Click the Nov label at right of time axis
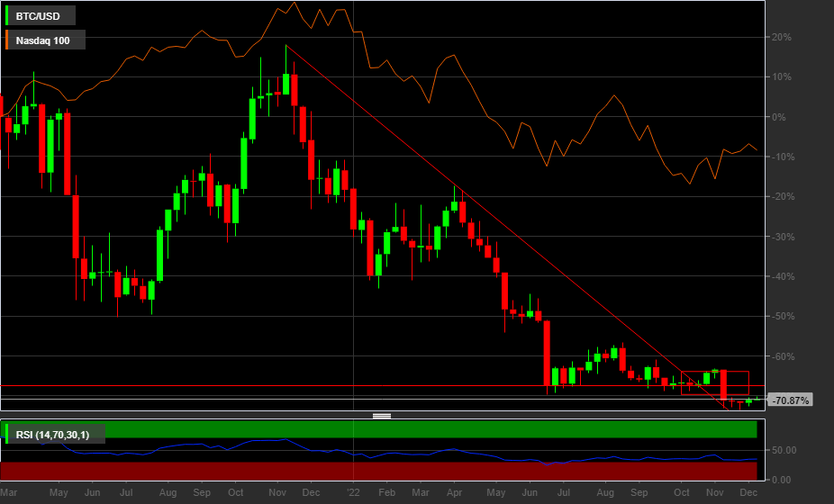This screenshot has width=834, height=504. click(715, 493)
